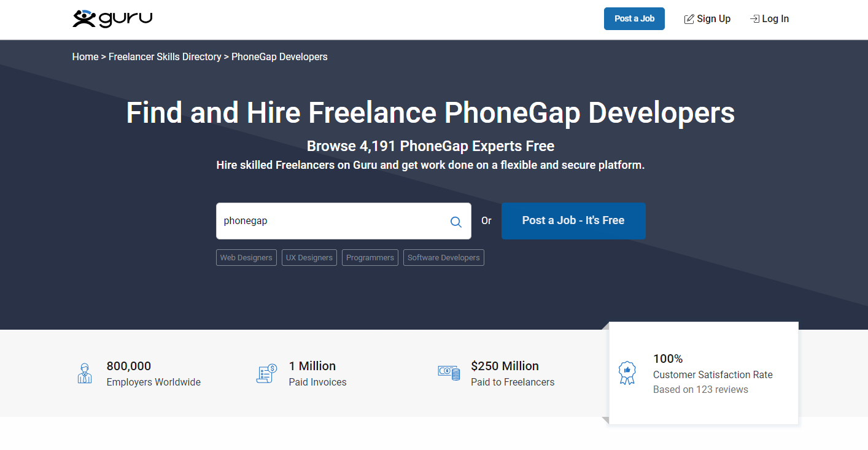Select the PhoneGap Developers breadcrumb

tap(279, 57)
